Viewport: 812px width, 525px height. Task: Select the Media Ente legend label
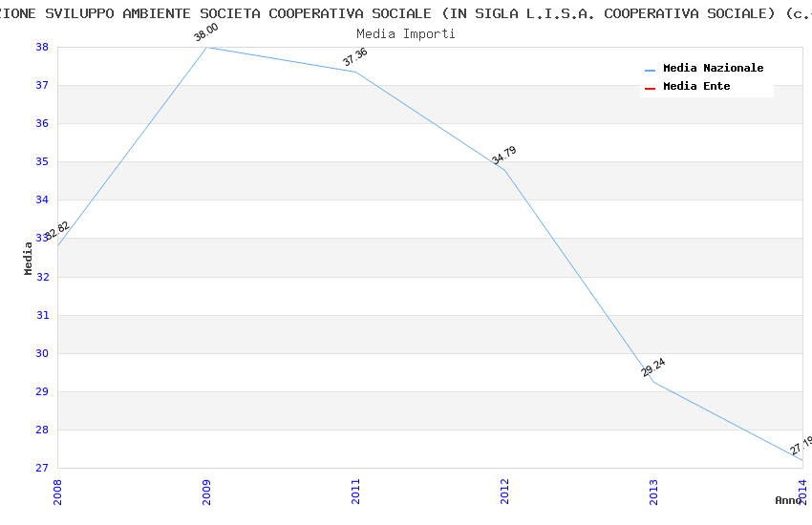click(x=696, y=87)
